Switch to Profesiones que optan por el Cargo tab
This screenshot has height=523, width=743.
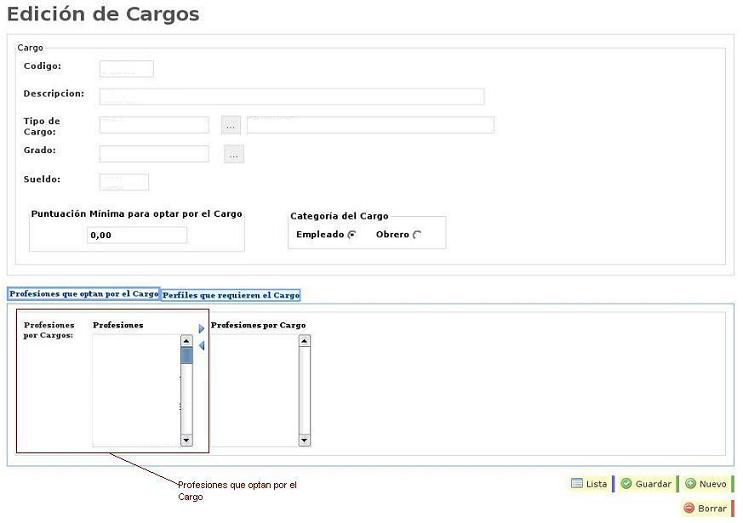pos(84,294)
